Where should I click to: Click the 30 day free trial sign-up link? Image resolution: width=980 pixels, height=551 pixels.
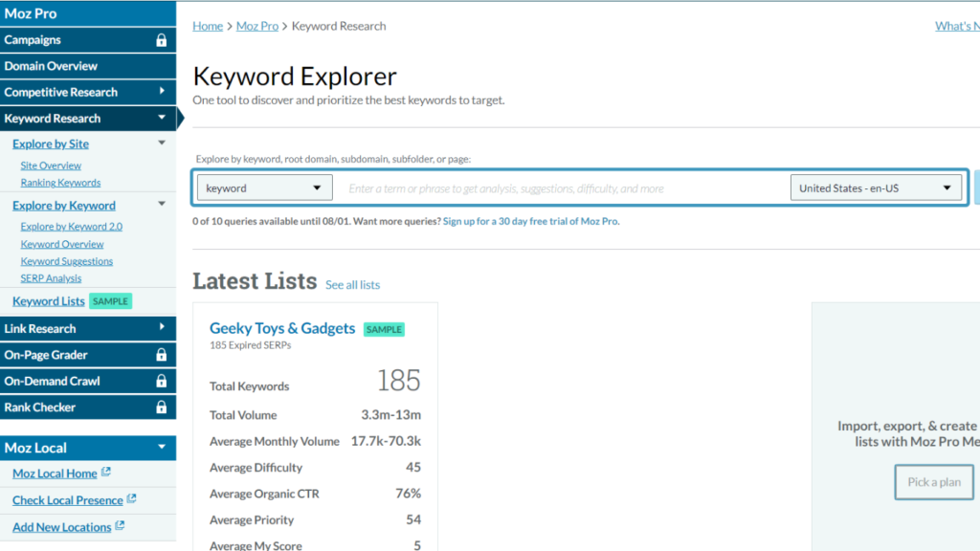point(531,221)
